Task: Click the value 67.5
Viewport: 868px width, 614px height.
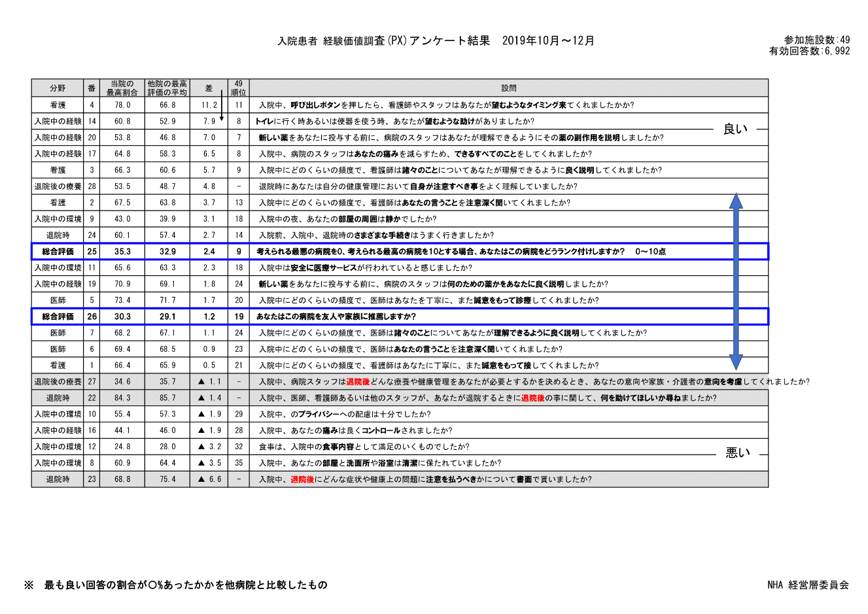Action: [x=122, y=203]
